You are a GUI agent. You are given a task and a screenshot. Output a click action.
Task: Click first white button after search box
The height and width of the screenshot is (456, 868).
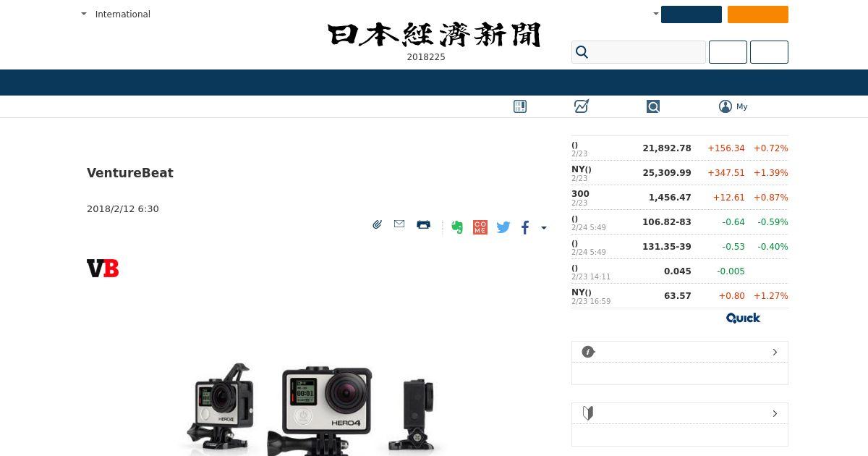coord(728,52)
